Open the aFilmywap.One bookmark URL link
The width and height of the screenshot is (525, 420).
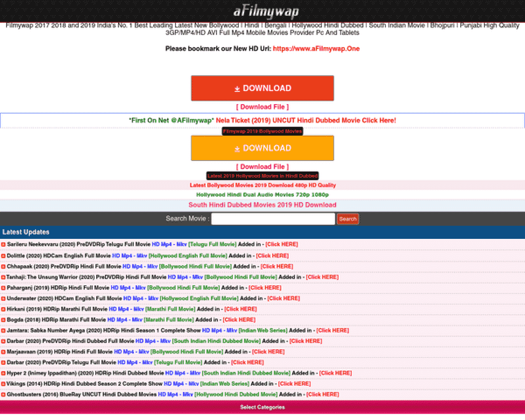click(x=316, y=49)
